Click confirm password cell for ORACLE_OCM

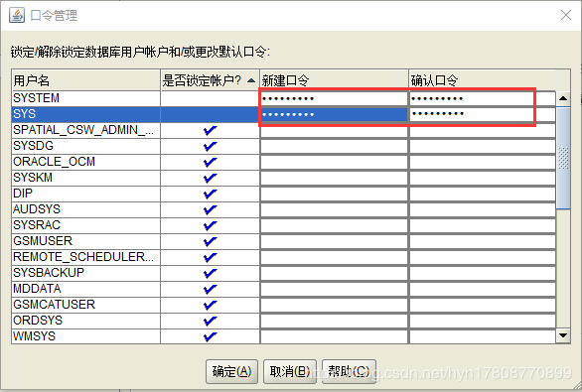(x=483, y=162)
